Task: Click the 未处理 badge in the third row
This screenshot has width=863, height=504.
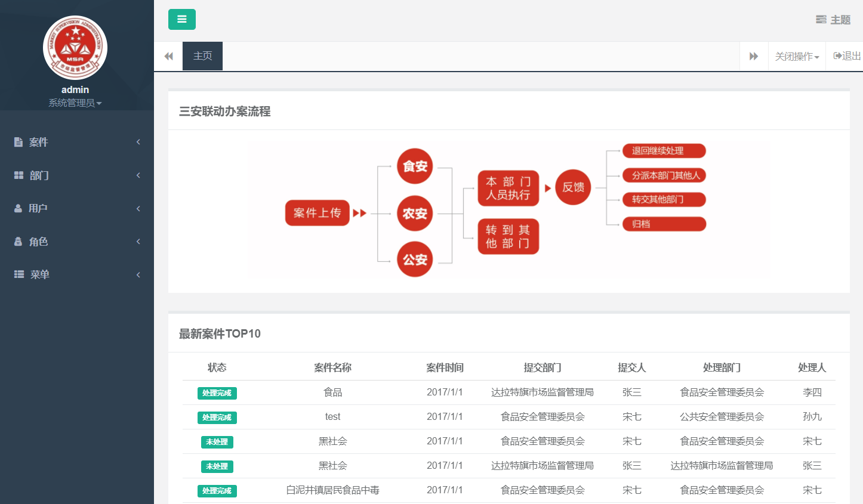Action: pos(217,442)
